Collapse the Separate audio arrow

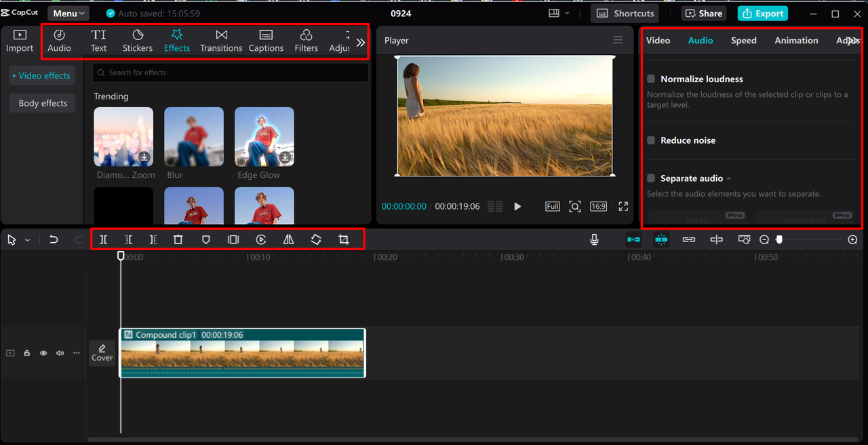point(728,178)
